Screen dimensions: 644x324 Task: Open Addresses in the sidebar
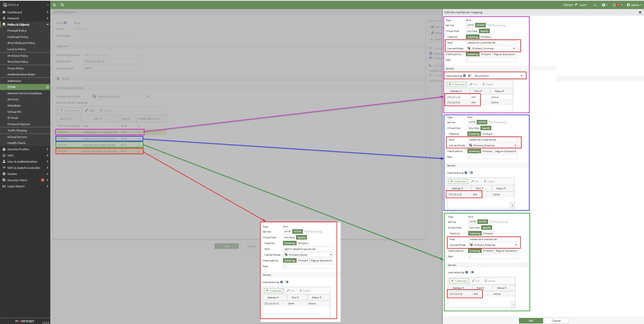(x=14, y=81)
